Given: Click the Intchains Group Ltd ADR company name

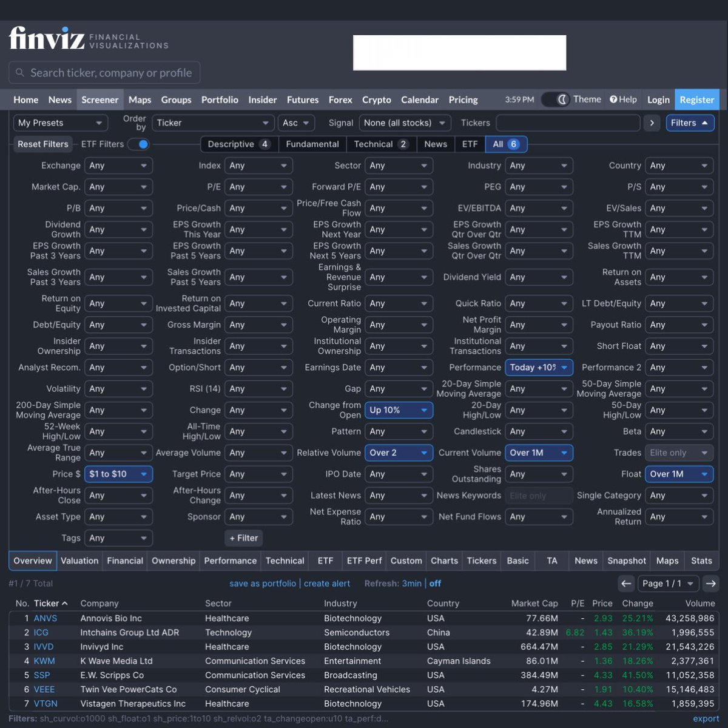Looking at the screenshot, I should pyautogui.click(x=130, y=633).
